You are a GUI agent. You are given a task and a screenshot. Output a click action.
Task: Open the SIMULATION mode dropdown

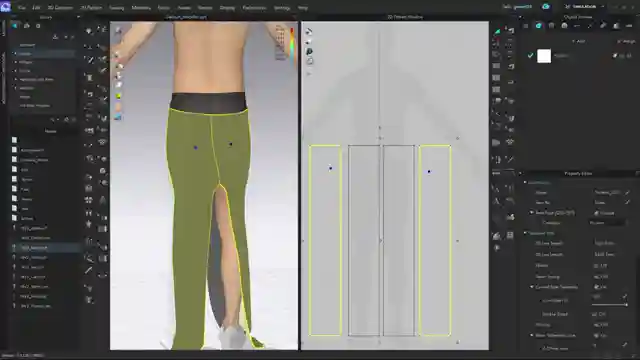pyautogui.click(x=585, y=7)
